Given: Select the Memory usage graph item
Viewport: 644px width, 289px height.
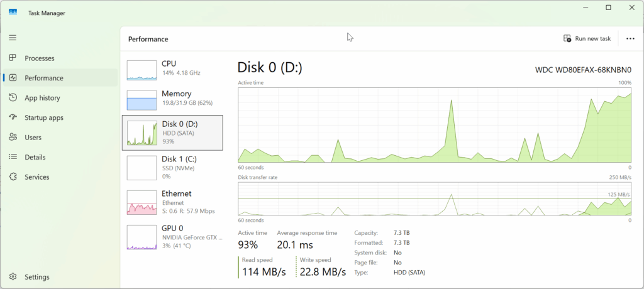Looking at the screenshot, I should coord(172,100).
